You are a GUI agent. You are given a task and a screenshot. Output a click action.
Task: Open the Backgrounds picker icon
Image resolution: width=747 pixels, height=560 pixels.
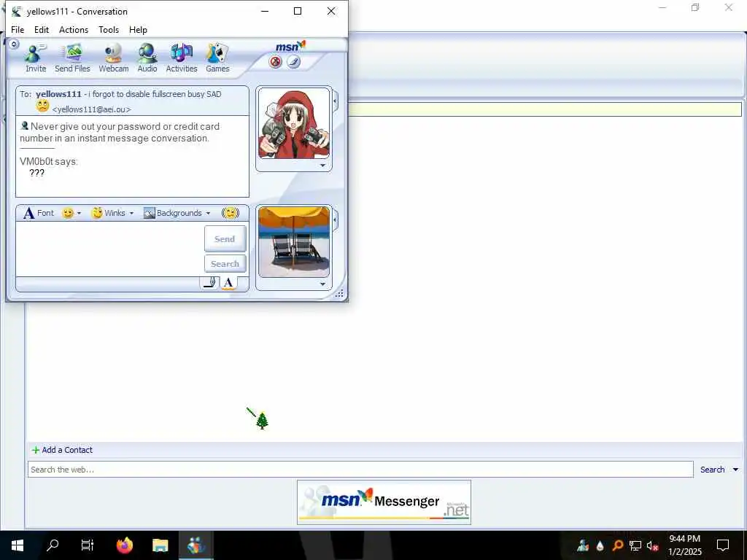pos(149,213)
